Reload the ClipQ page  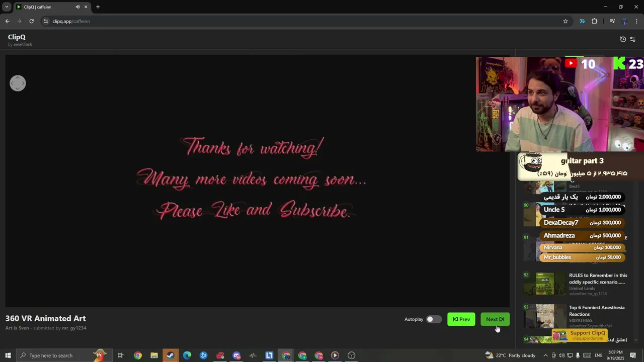[31, 21]
